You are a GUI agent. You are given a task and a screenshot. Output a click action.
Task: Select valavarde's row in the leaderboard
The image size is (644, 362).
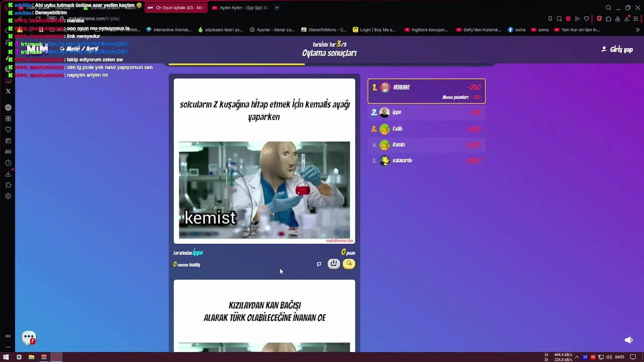427,160
